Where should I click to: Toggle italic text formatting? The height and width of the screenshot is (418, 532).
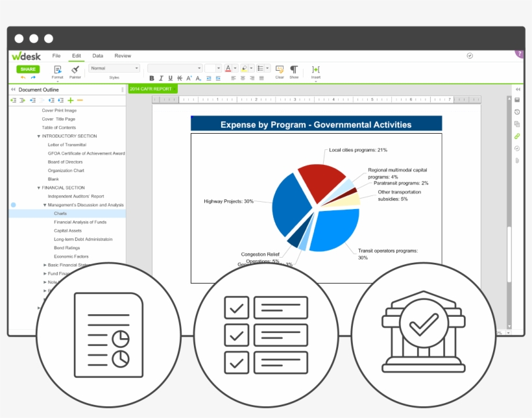point(160,79)
